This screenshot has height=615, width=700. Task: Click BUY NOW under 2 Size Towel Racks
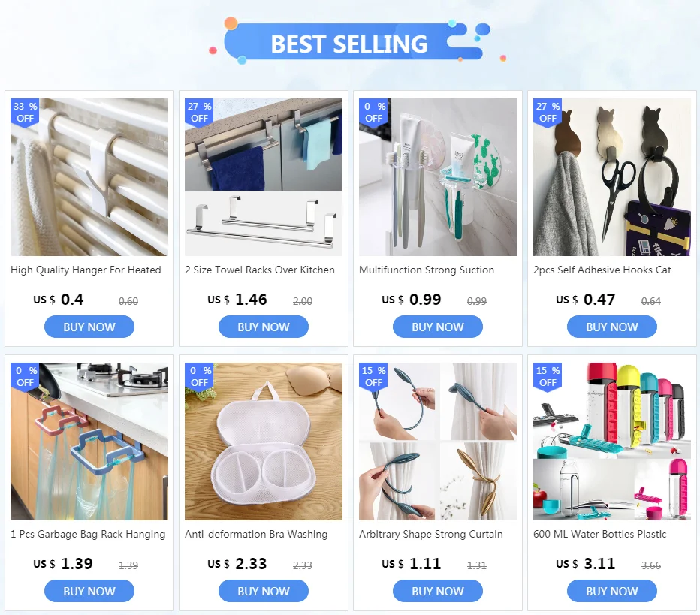click(x=264, y=327)
